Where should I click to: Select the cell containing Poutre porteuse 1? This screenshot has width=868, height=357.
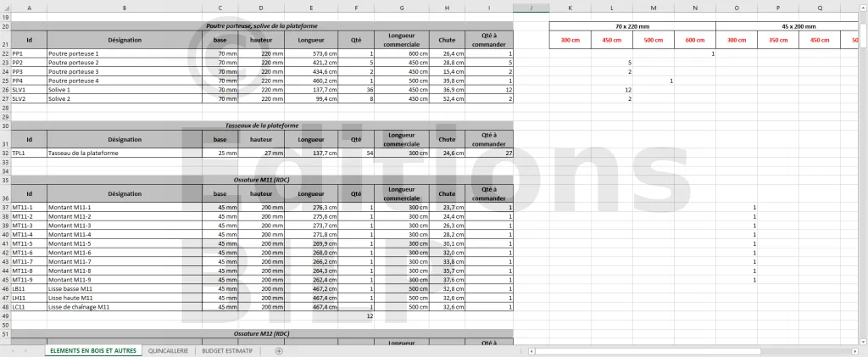click(x=125, y=53)
